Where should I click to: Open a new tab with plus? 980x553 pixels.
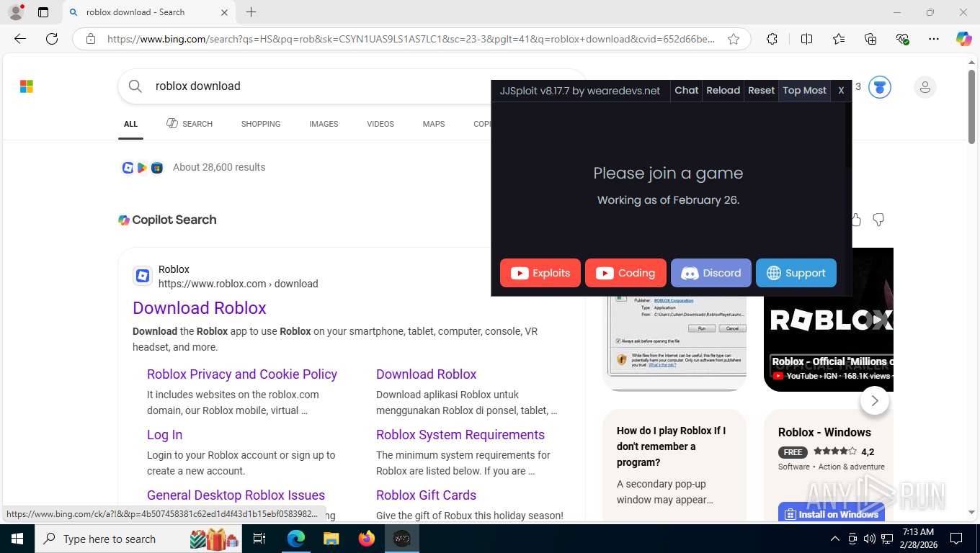[251, 12]
